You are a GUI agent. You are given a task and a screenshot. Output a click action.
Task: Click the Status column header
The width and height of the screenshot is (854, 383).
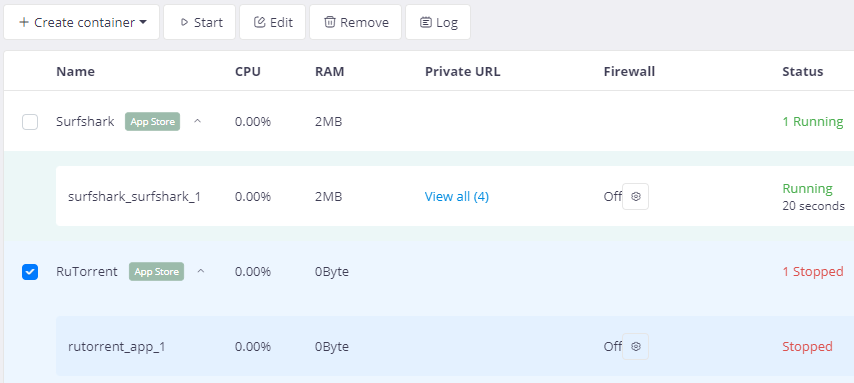click(802, 71)
